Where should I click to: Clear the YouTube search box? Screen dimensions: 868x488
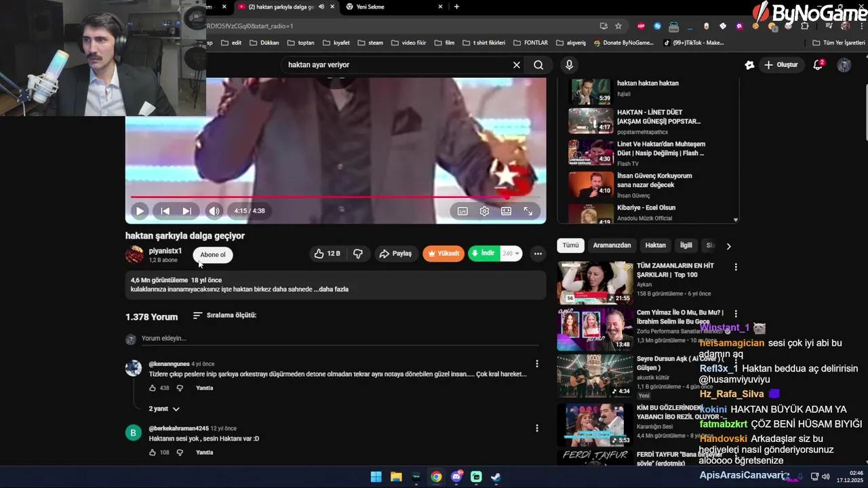[x=517, y=65]
